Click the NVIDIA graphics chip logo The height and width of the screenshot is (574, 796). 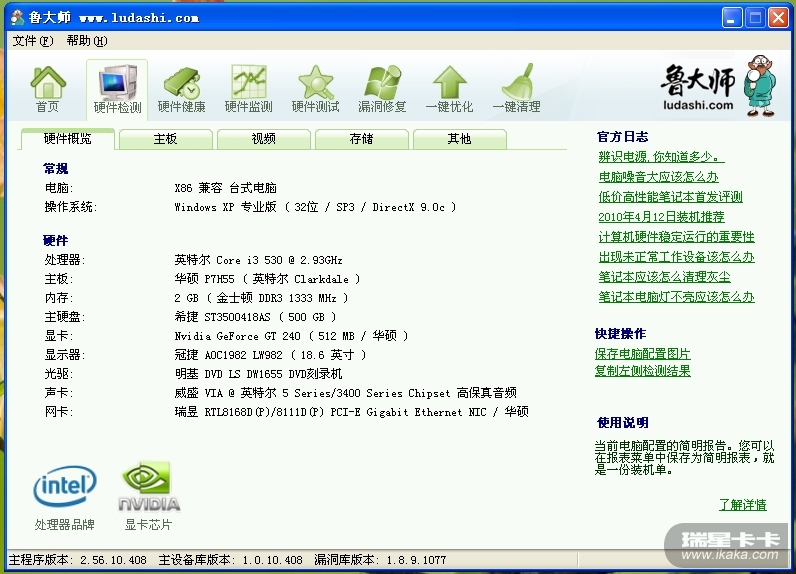click(149, 486)
